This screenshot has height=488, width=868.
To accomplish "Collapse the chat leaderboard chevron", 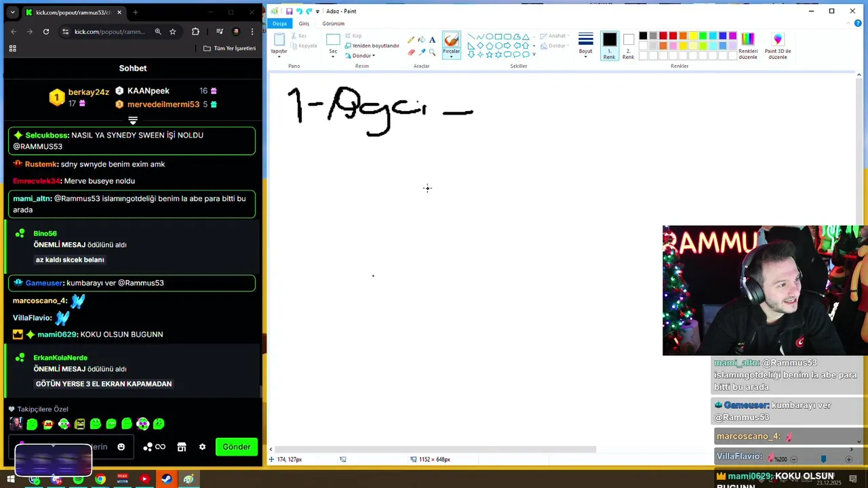I will (133, 121).
